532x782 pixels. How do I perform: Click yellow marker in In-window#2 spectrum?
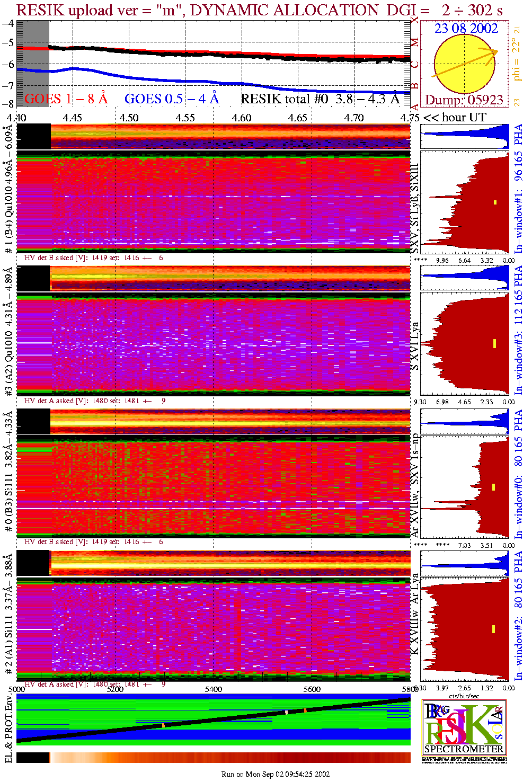coord(493,629)
